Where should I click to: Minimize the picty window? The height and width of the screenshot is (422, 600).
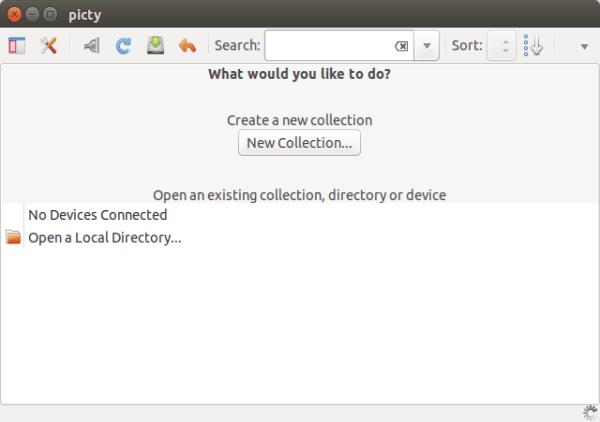[32, 15]
